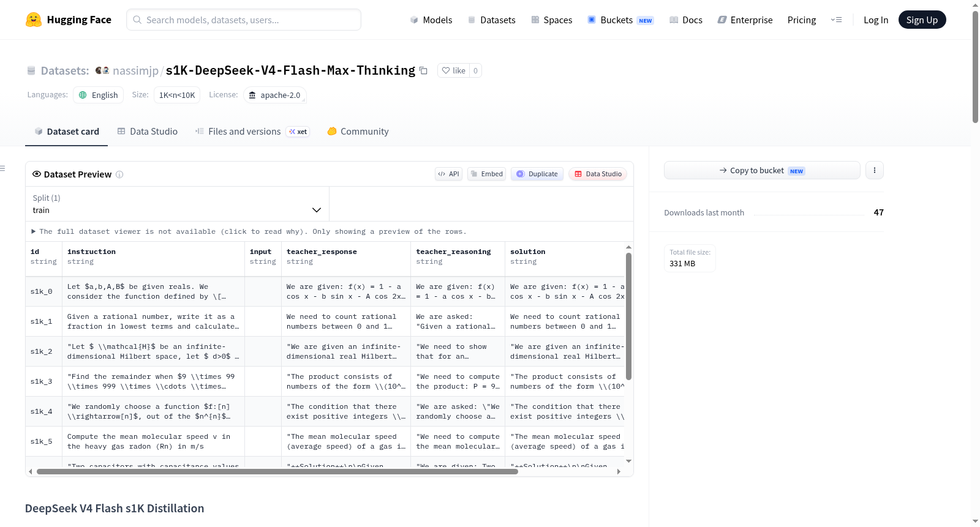This screenshot has width=980, height=527.
Task: Click the API button in Dataset Preview
Action: click(448, 174)
